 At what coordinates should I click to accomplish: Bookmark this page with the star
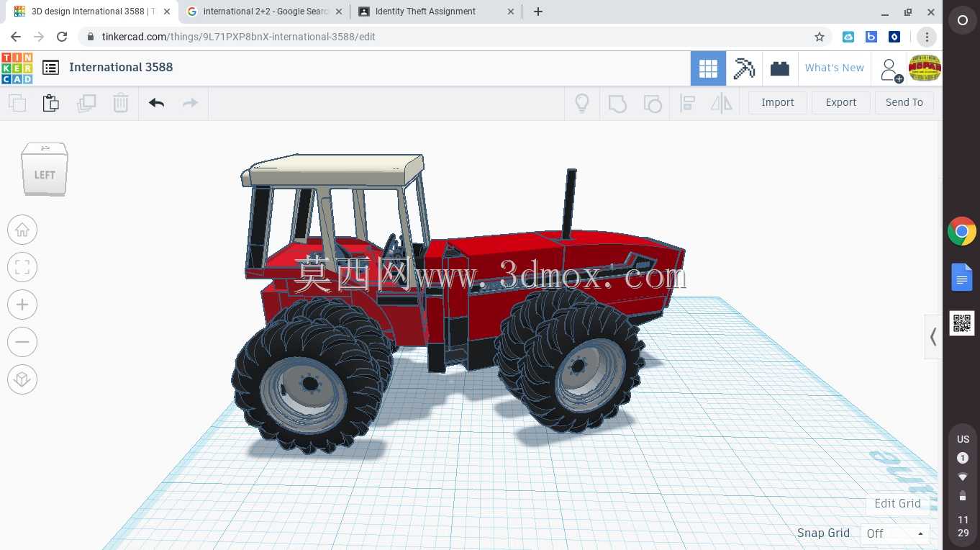(819, 37)
